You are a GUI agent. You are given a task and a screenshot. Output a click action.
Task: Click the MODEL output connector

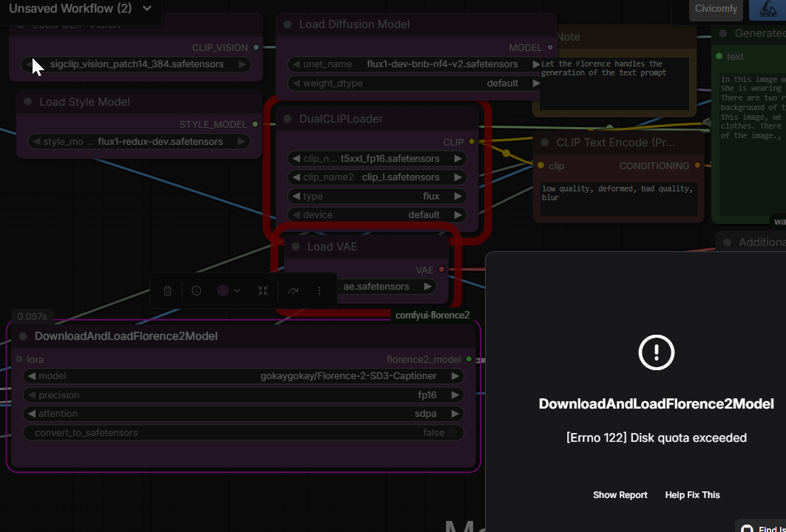550,47
